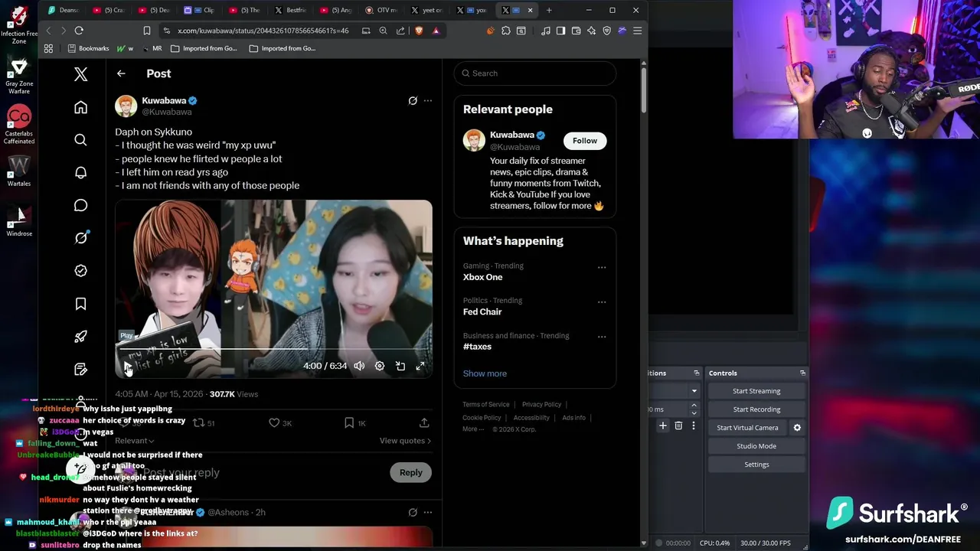Add a transition with OBS plus icon
This screenshot has width=980, height=551.
pyautogui.click(x=663, y=425)
